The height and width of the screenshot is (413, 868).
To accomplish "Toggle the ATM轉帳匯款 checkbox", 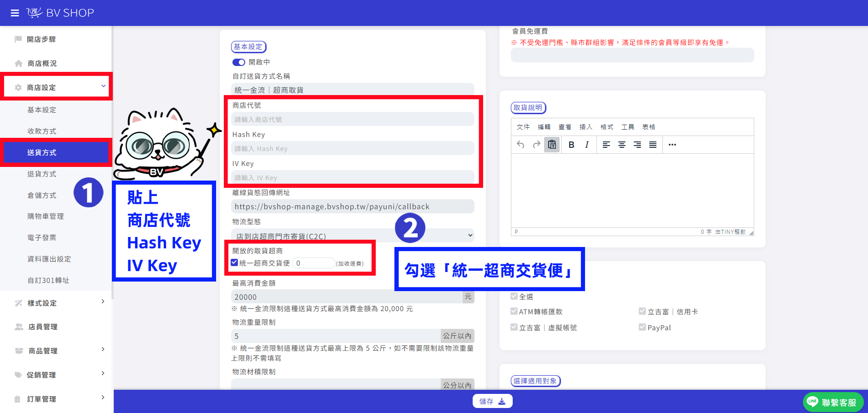I will point(514,311).
